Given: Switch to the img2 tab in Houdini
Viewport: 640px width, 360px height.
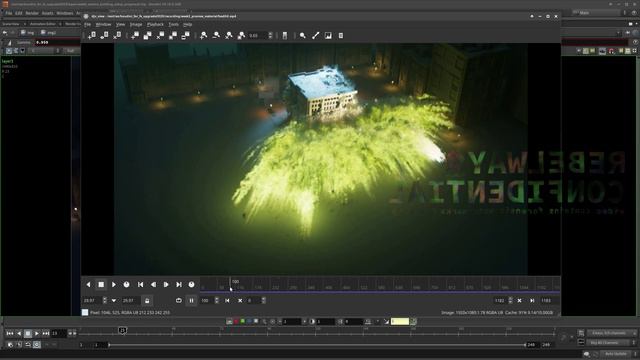Looking at the screenshot, I should coord(49,33).
